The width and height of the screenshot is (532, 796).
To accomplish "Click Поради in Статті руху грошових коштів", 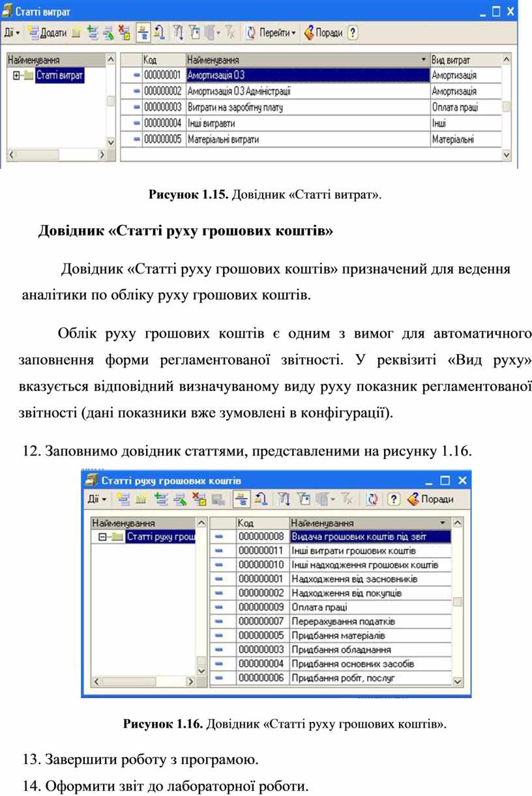I will 430,499.
